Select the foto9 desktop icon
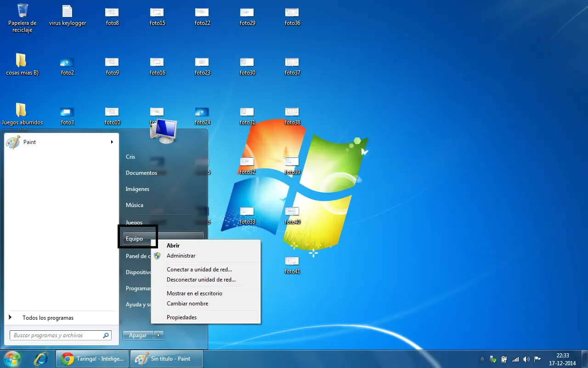Screen dimensions: 588x368 [x=112, y=66]
